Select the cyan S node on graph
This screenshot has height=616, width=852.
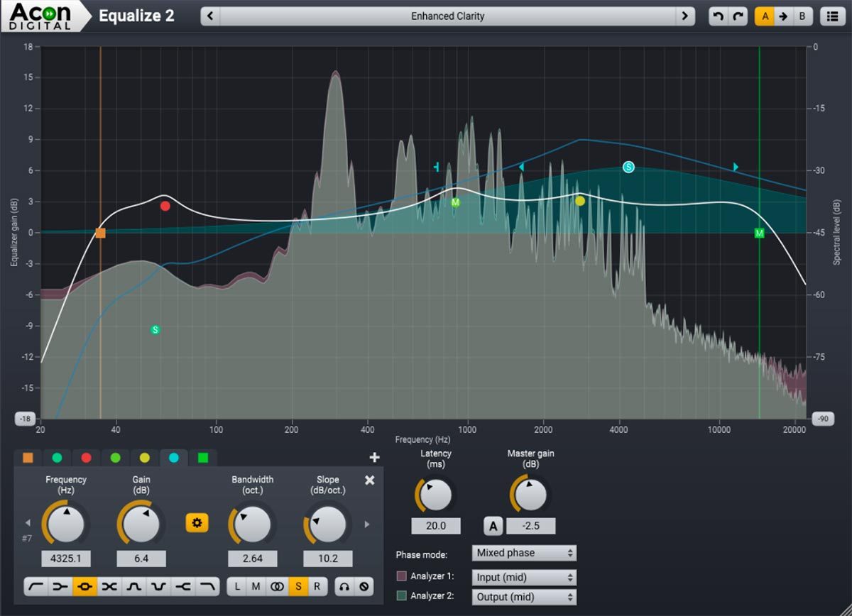(x=628, y=167)
